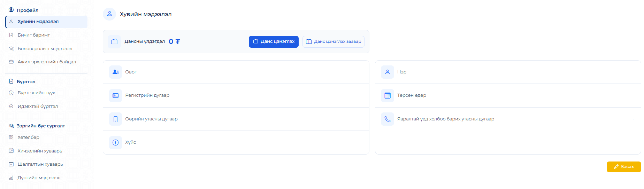The height and width of the screenshot is (189, 644).
Task: View Хичээлийн хуваарь schedule
Action: coord(46,151)
